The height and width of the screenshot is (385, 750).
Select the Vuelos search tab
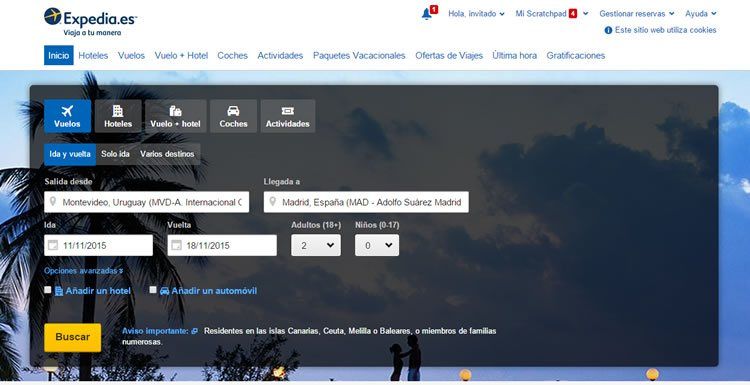(67, 116)
